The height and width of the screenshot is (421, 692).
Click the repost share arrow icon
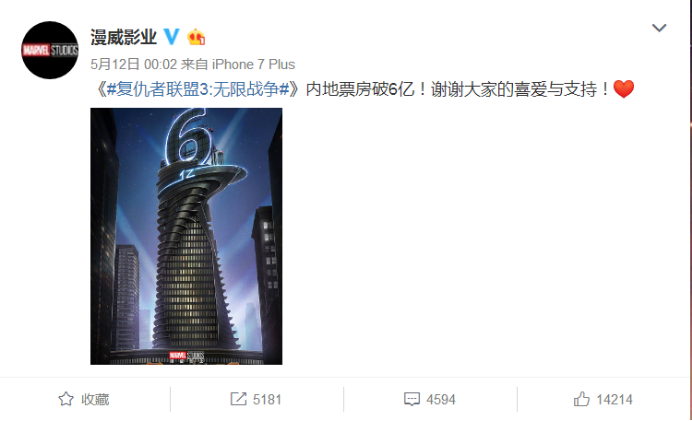(x=238, y=399)
